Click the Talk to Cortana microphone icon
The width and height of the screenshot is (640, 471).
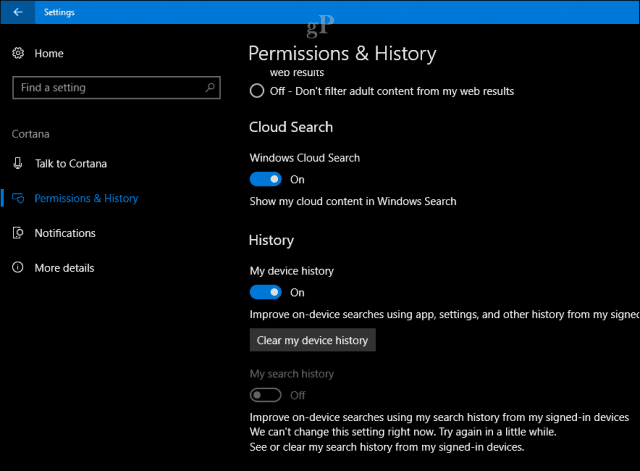18,163
